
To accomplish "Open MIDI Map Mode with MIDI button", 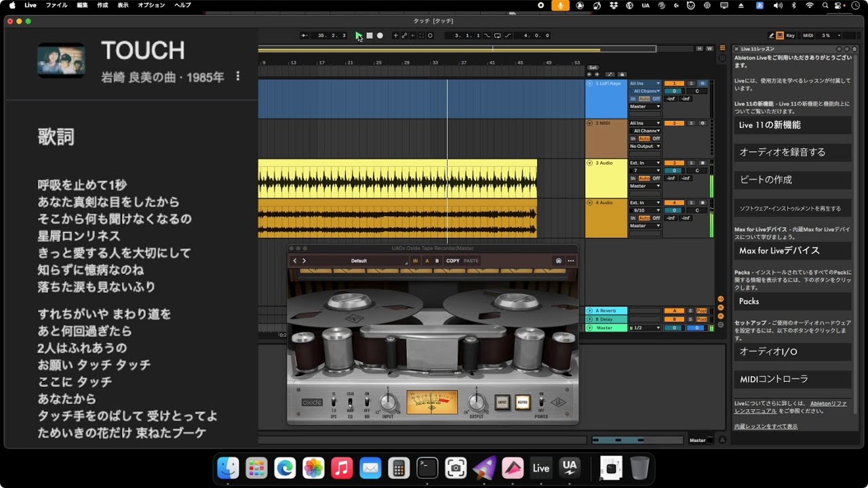I will tap(808, 35).
